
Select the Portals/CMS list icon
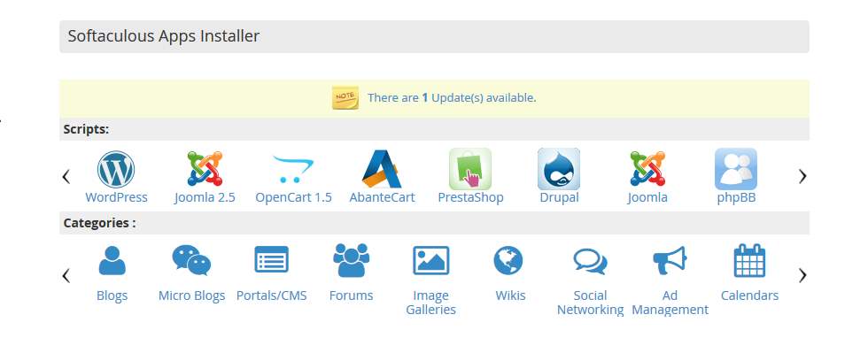click(x=271, y=259)
